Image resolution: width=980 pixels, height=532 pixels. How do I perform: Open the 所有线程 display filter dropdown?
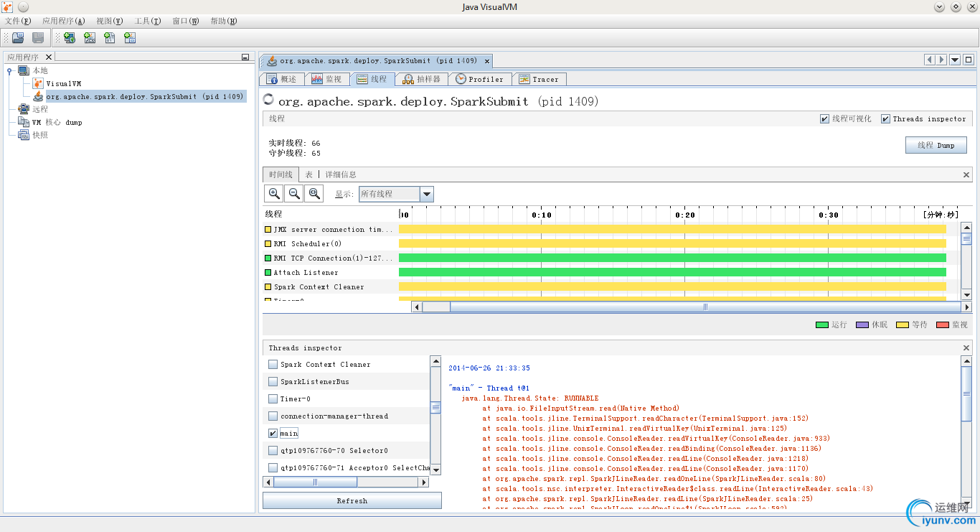427,194
